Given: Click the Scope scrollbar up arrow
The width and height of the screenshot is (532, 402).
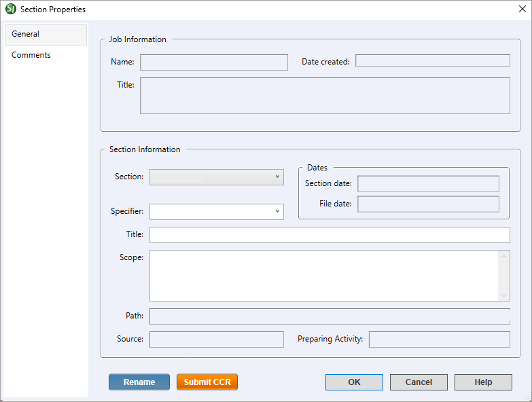Looking at the screenshot, I should click(x=504, y=256).
